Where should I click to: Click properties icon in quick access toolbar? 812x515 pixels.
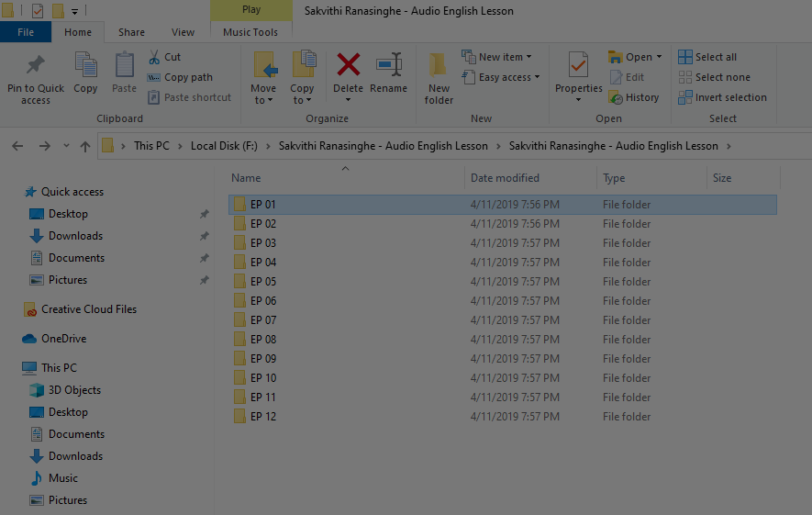[38, 10]
